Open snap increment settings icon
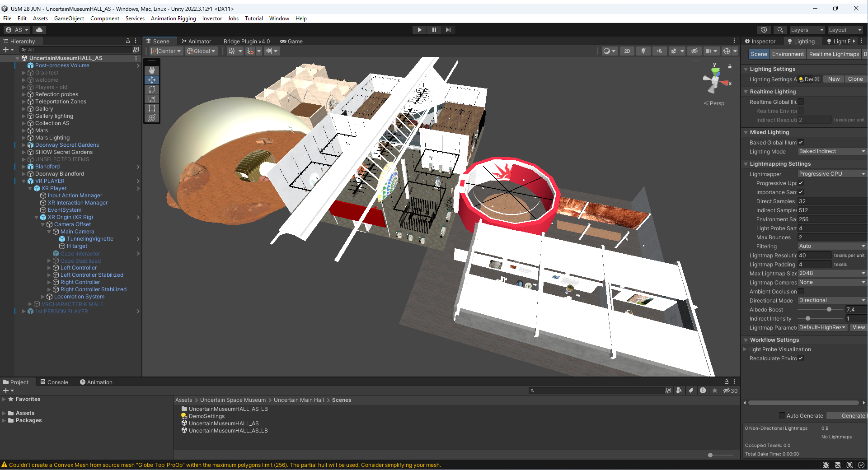 pyautogui.click(x=268, y=51)
